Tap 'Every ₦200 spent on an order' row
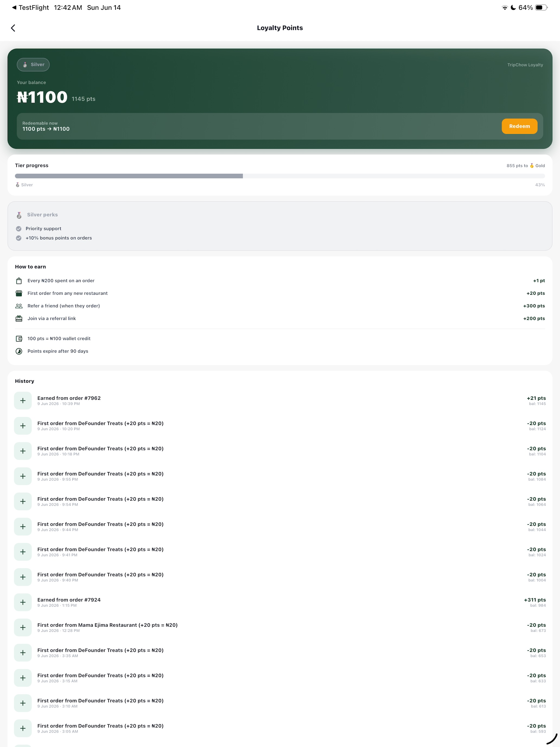Viewport: 560px width, 747px height. click(x=280, y=281)
